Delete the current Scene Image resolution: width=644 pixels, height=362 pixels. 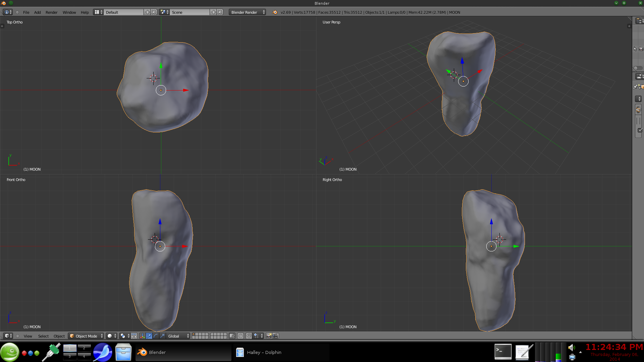point(220,12)
